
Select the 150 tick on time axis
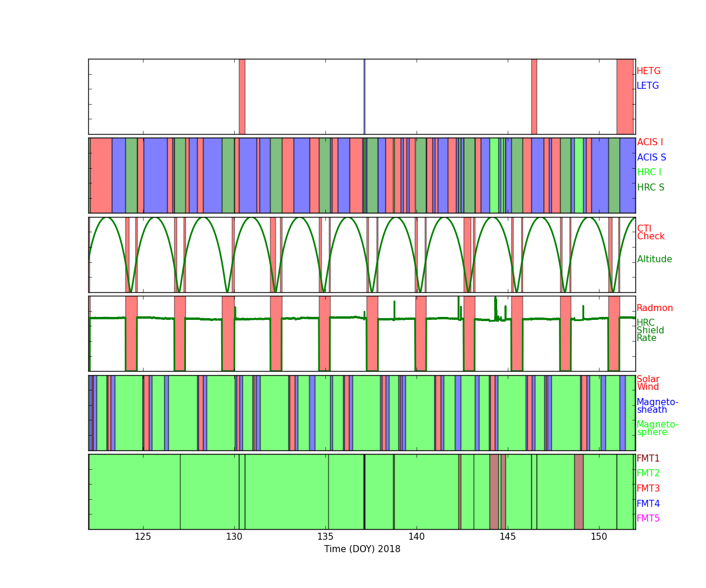tap(599, 536)
